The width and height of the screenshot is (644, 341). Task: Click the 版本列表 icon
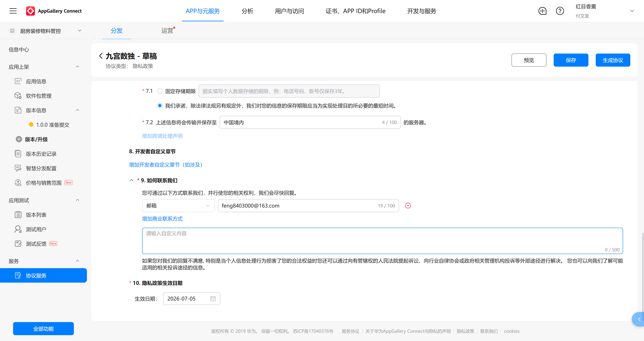(x=18, y=215)
